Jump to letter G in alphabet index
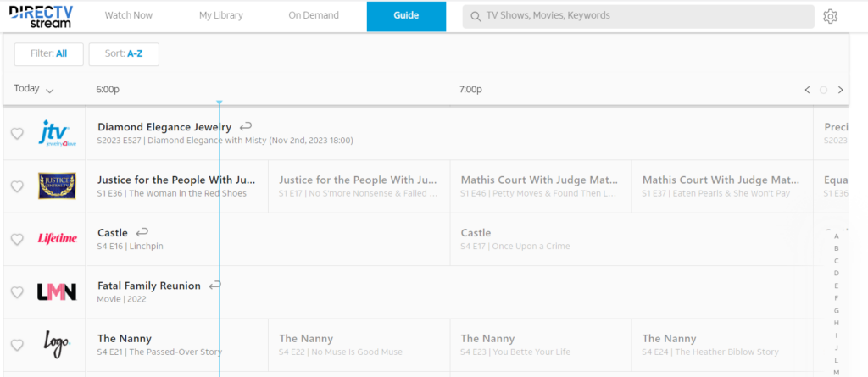 pos(837,311)
